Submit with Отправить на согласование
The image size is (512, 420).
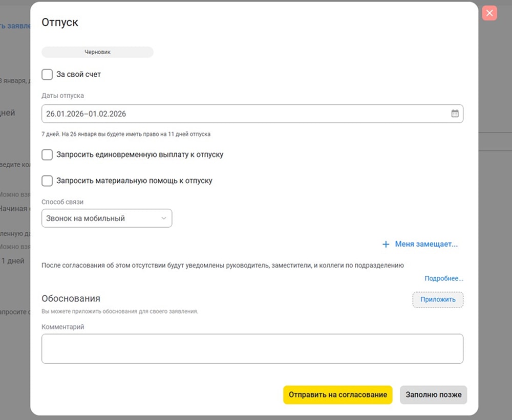pyautogui.click(x=337, y=395)
